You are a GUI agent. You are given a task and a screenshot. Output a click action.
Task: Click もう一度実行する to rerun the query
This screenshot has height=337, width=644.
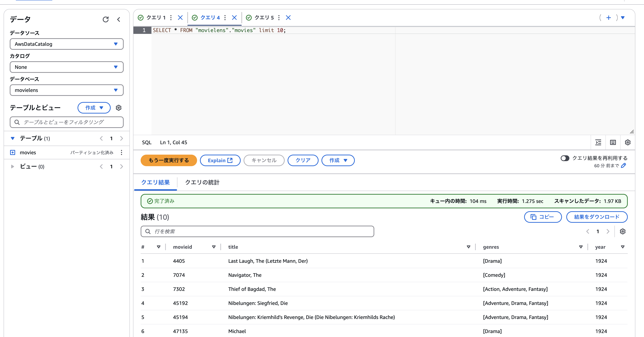tap(169, 160)
